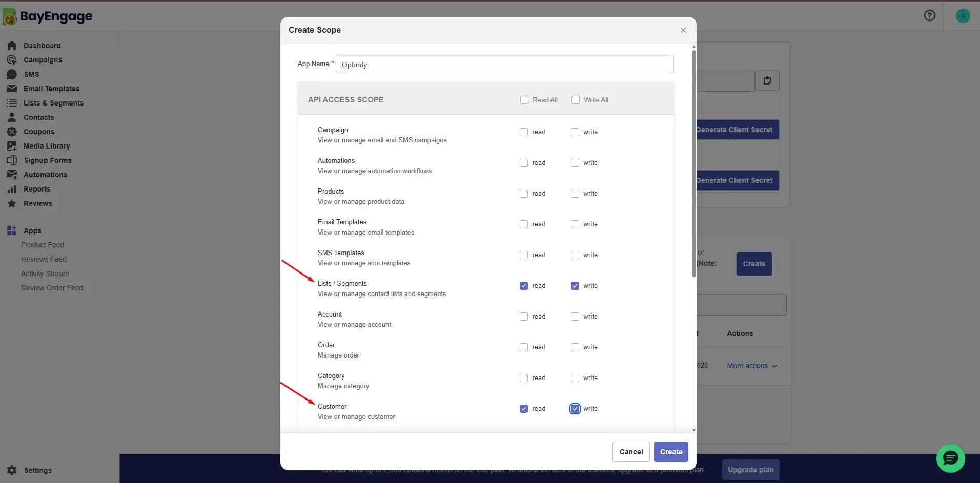Click the Create button in dialog

(671, 452)
